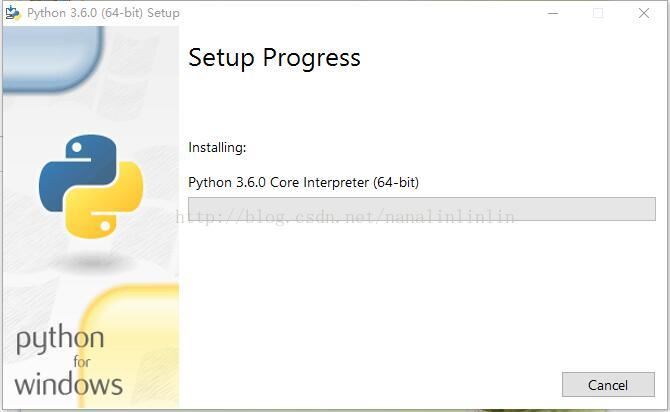Click the word "windows" in the sidebar
Image resolution: width=670 pixels, height=412 pixels.
click(x=68, y=384)
